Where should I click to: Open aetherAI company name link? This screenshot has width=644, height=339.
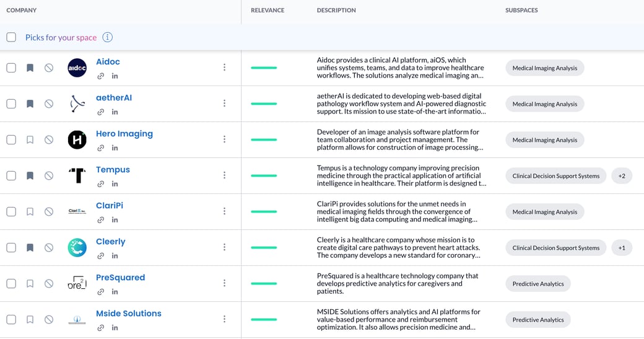click(114, 98)
